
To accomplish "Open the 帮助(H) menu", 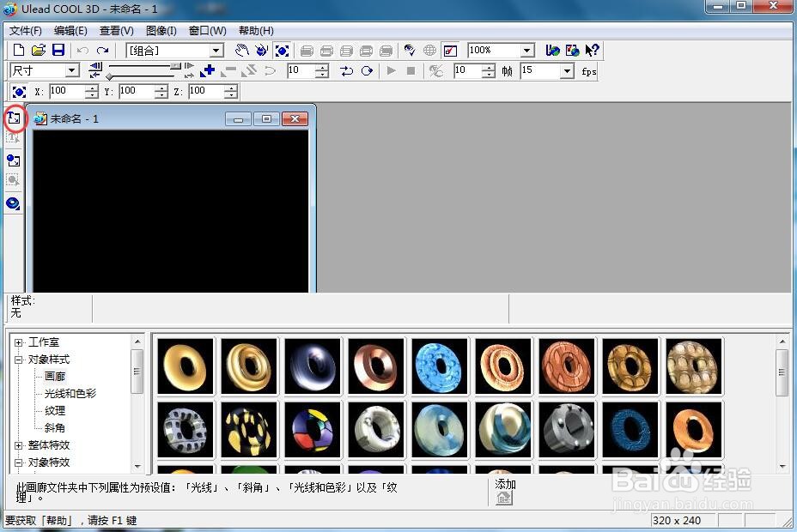I will click(256, 30).
